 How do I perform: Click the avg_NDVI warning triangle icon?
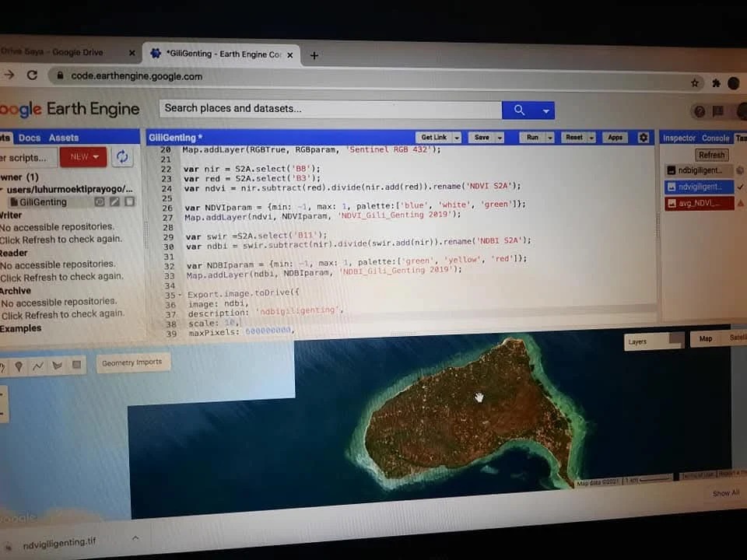(741, 203)
